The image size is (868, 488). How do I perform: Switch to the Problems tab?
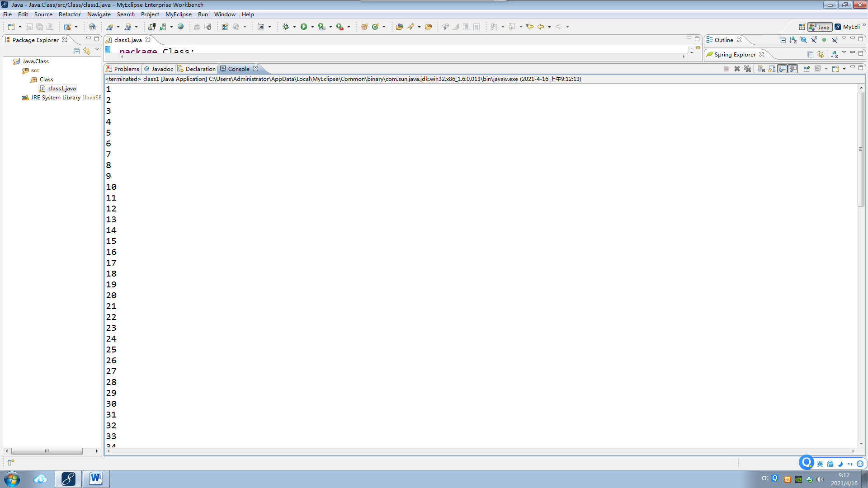click(x=122, y=69)
